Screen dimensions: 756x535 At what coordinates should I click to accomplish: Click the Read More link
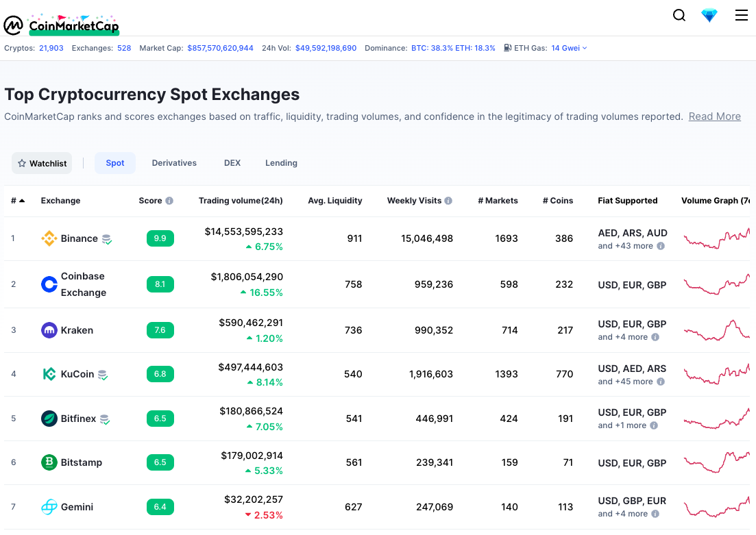714,116
